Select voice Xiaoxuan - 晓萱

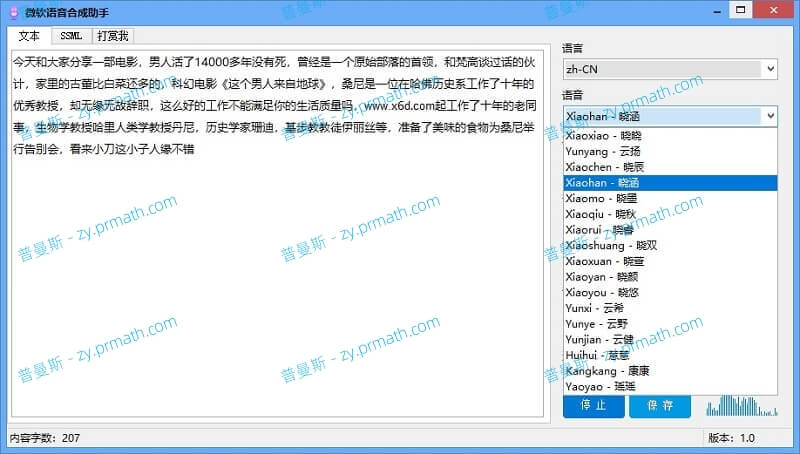(x=670, y=261)
